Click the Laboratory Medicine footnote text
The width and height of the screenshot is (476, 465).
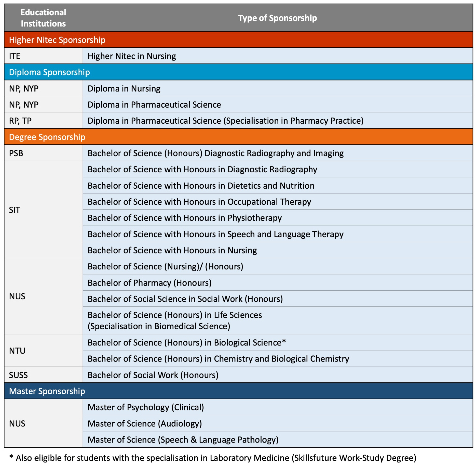tap(213, 458)
